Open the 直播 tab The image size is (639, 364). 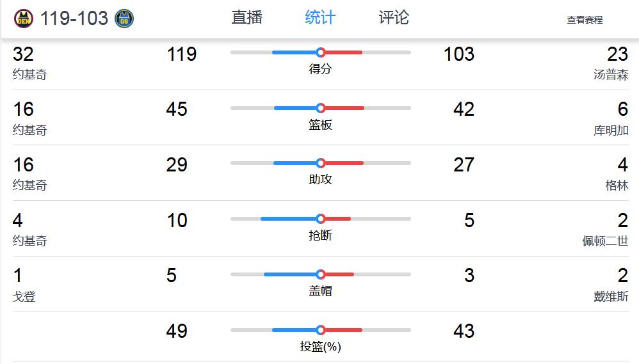point(247,17)
